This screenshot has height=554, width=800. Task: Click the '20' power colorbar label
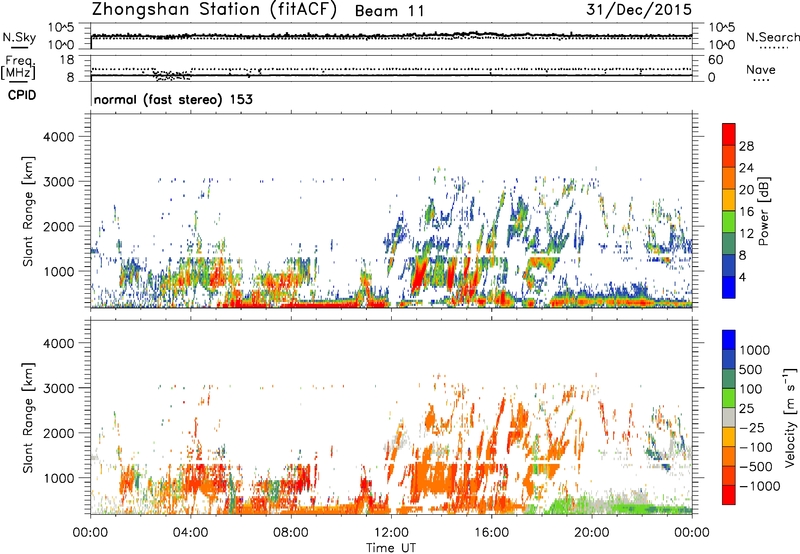pyautogui.click(x=746, y=190)
